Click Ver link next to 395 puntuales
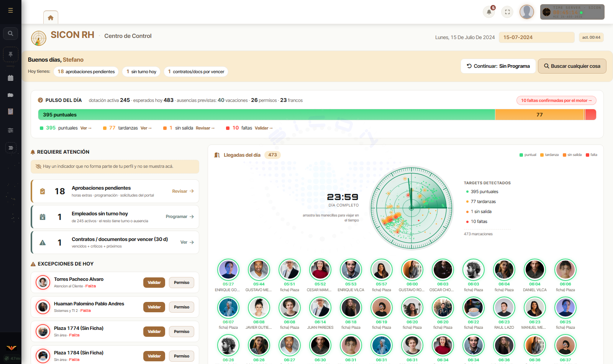This screenshot has width=613, height=364. click(x=86, y=128)
